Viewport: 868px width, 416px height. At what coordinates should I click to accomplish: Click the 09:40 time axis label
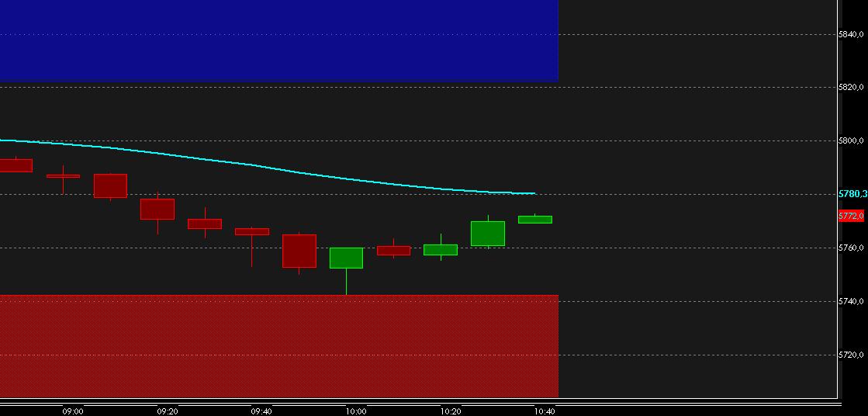click(x=261, y=411)
